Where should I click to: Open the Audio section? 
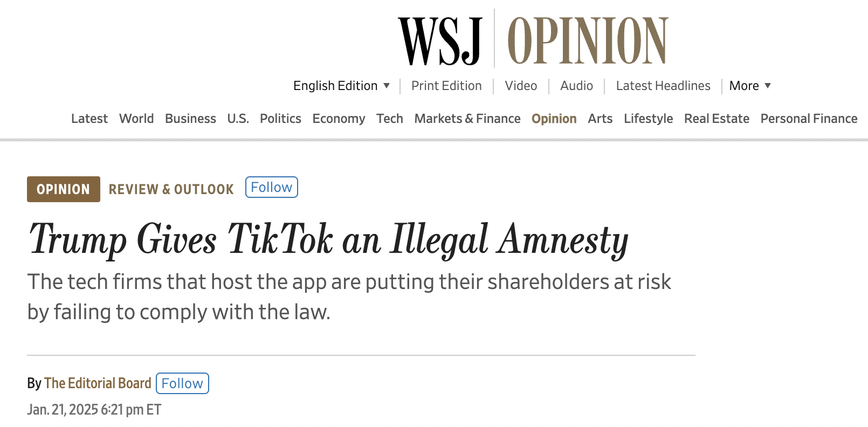click(x=576, y=86)
